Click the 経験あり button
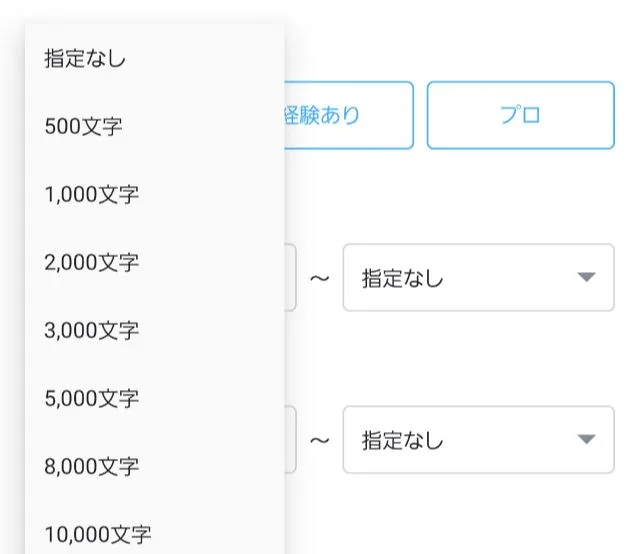640x554 pixels. 349,115
